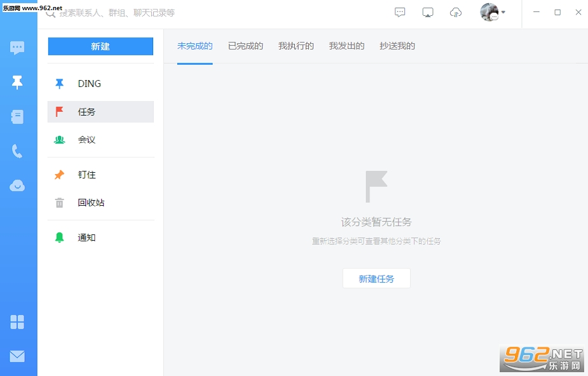Open the contacts book icon in sidebar
The image size is (588, 376).
[17, 117]
